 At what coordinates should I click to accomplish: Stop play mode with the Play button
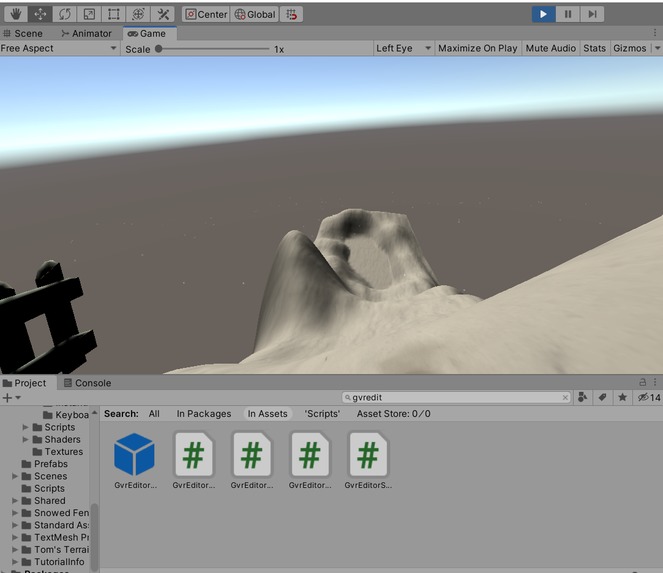coord(543,14)
